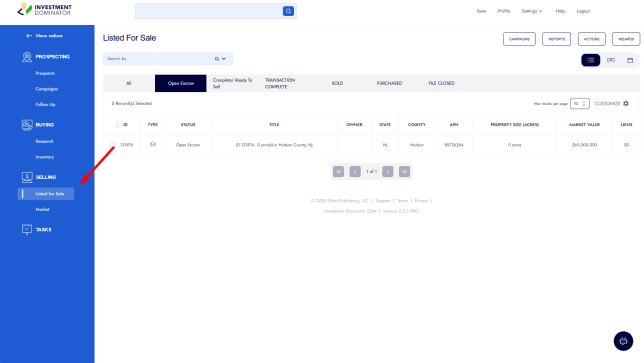The height and width of the screenshot is (363, 644).
Task: Click the blue search magnifier button
Action: pyautogui.click(x=288, y=11)
